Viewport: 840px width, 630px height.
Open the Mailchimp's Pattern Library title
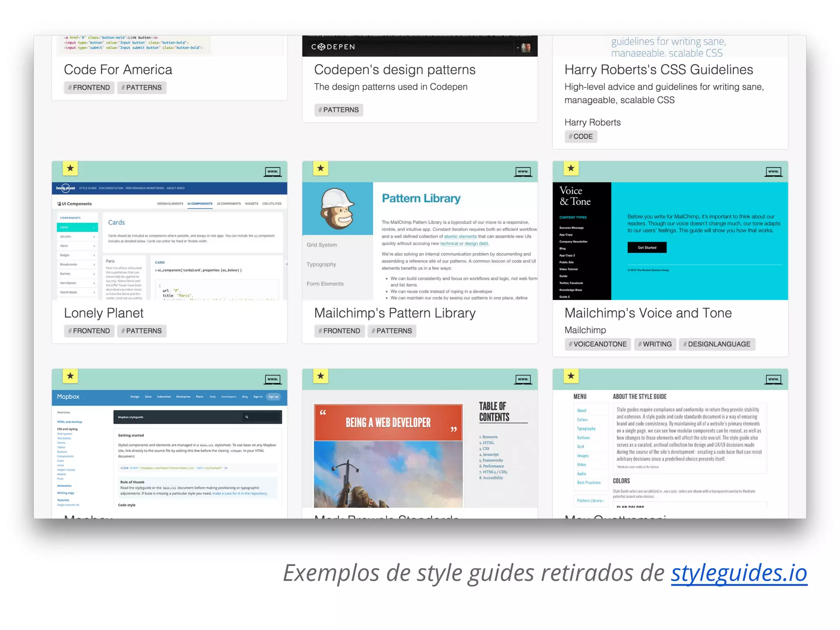pyautogui.click(x=395, y=313)
